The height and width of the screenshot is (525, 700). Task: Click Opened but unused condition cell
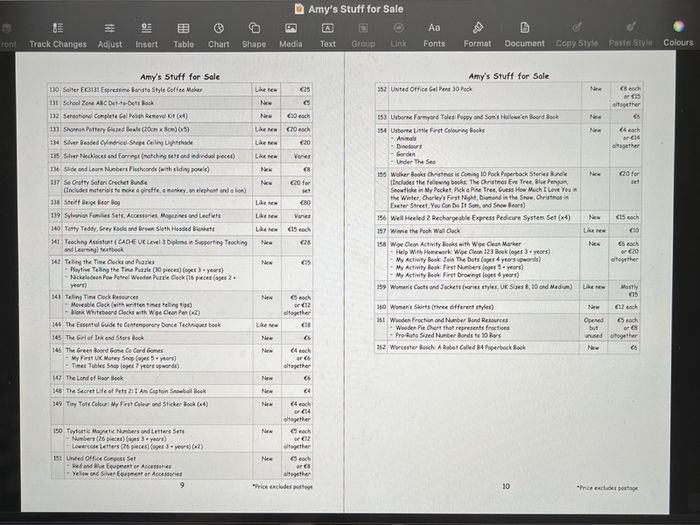point(594,328)
